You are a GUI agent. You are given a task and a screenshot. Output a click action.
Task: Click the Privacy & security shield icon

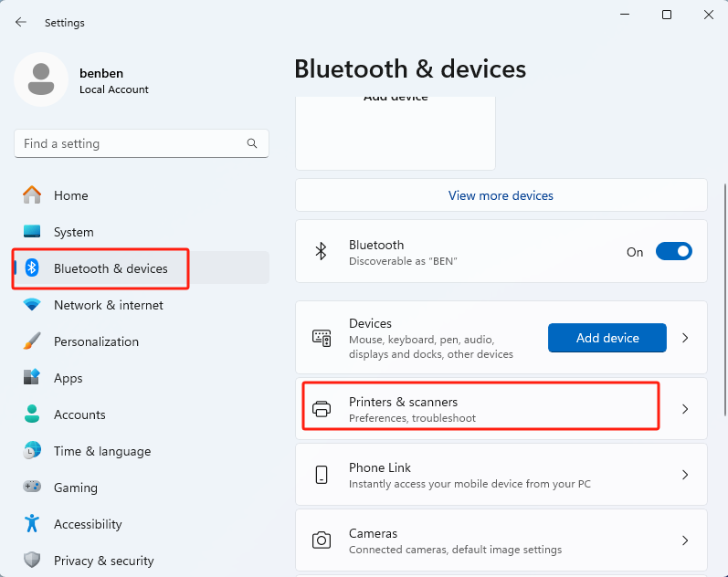click(x=32, y=560)
